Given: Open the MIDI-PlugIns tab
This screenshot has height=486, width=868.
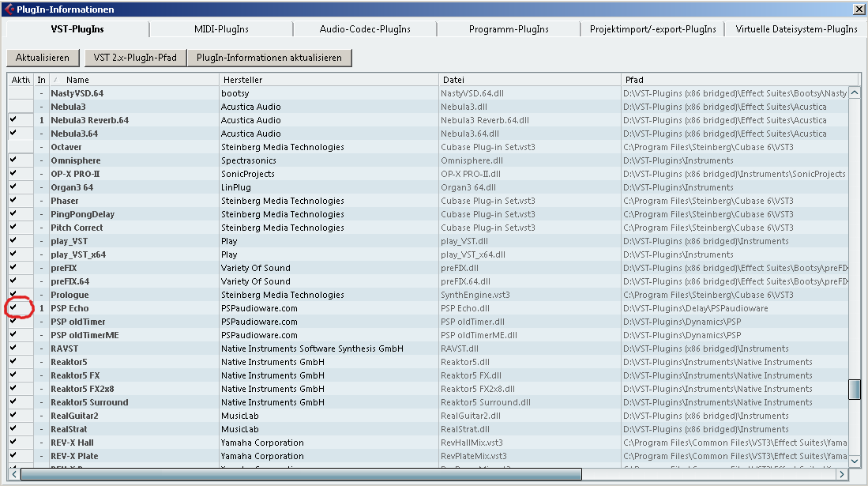Looking at the screenshot, I should click(x=221, y=29).
